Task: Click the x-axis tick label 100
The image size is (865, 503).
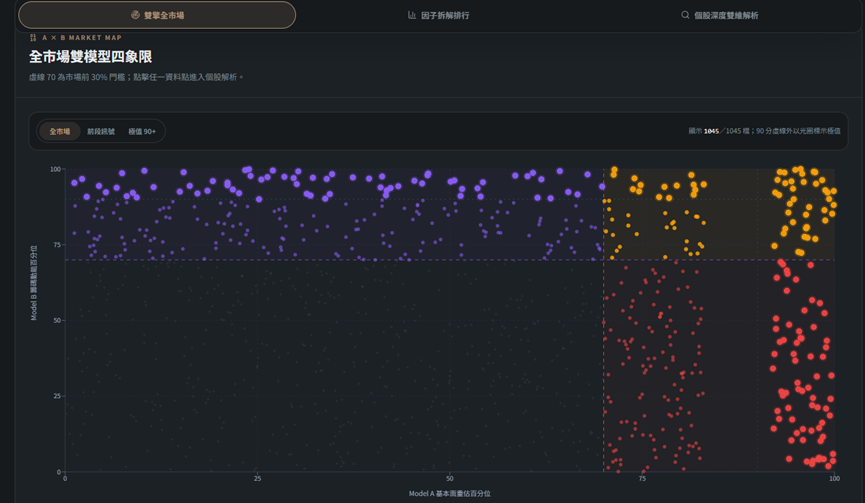Action: coord(834,479)
